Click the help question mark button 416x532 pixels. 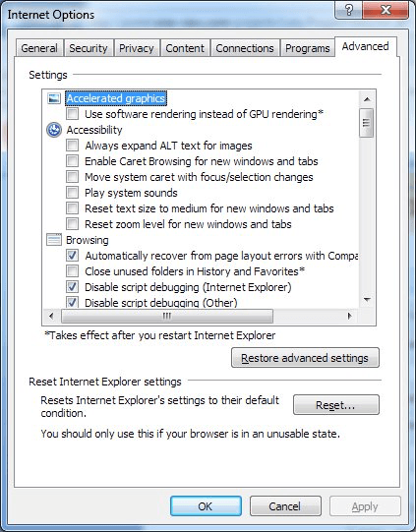(x=349, y=10)
